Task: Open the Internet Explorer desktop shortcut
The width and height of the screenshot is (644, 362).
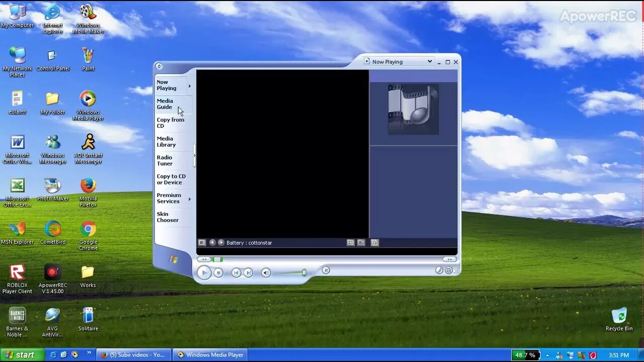Action: click(x=53, y=19)
